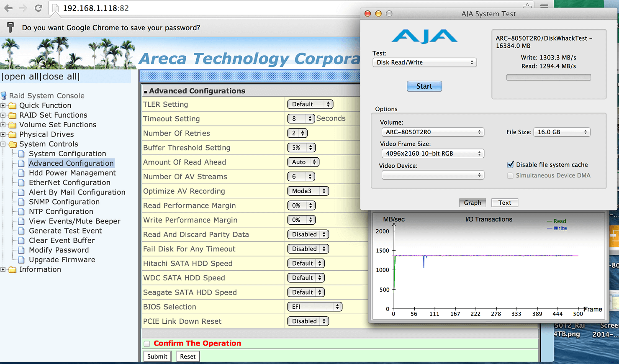Open the Amount Of Read Ahead dropdown
619x364 pixels.
pos(303,162)
